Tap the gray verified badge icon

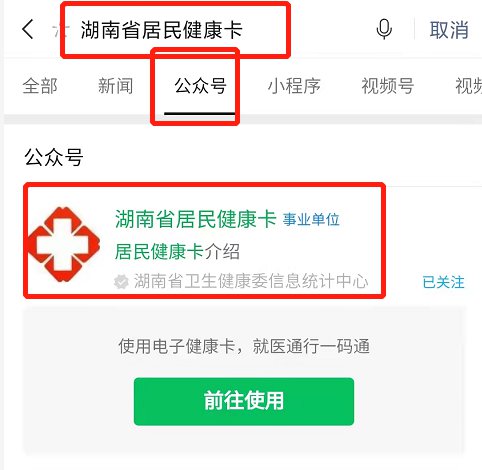(x=121, y=282)
